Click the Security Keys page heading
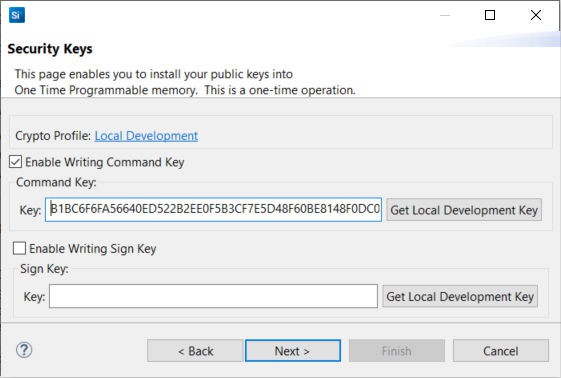Image resolution: width=561 pixels, height=378 pixels. coord(50,49)
